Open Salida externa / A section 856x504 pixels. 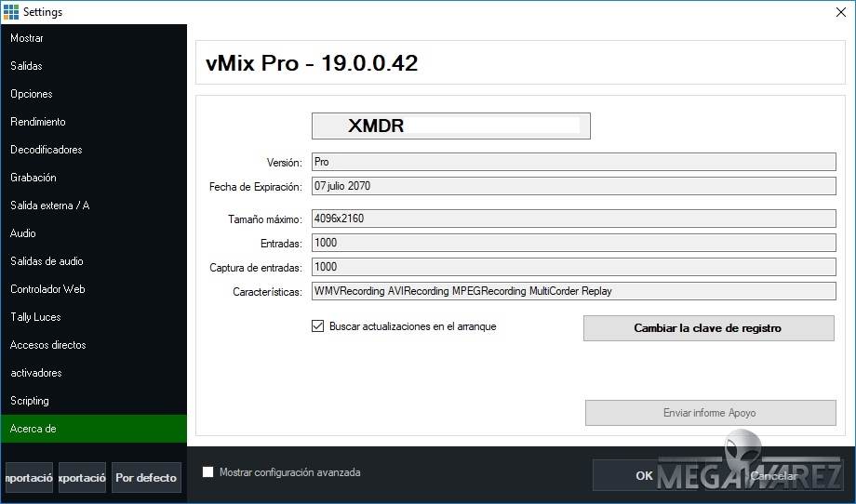[93, 206]
